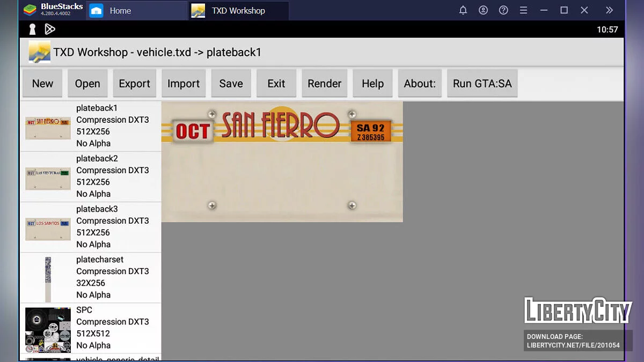Launch the game with Run GTA:SA

(482, 84)
